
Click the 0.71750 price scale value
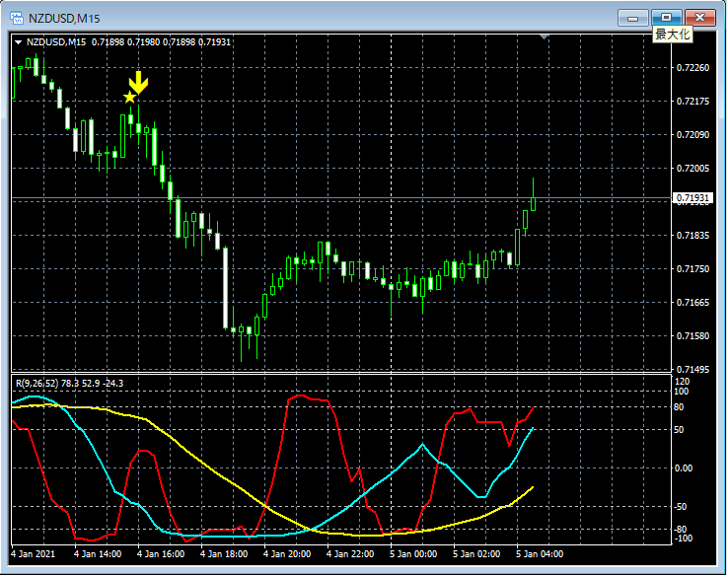coord(692,268)
